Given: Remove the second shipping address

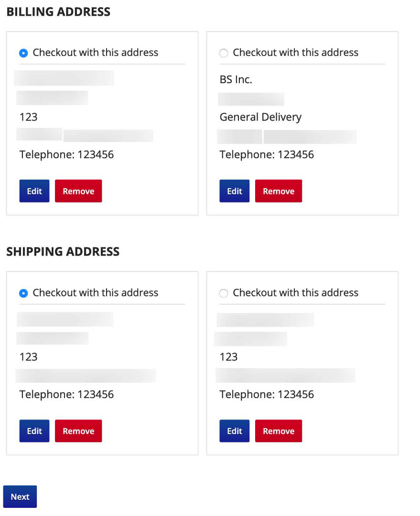Looking at the screenshot, I should (278, 431).
